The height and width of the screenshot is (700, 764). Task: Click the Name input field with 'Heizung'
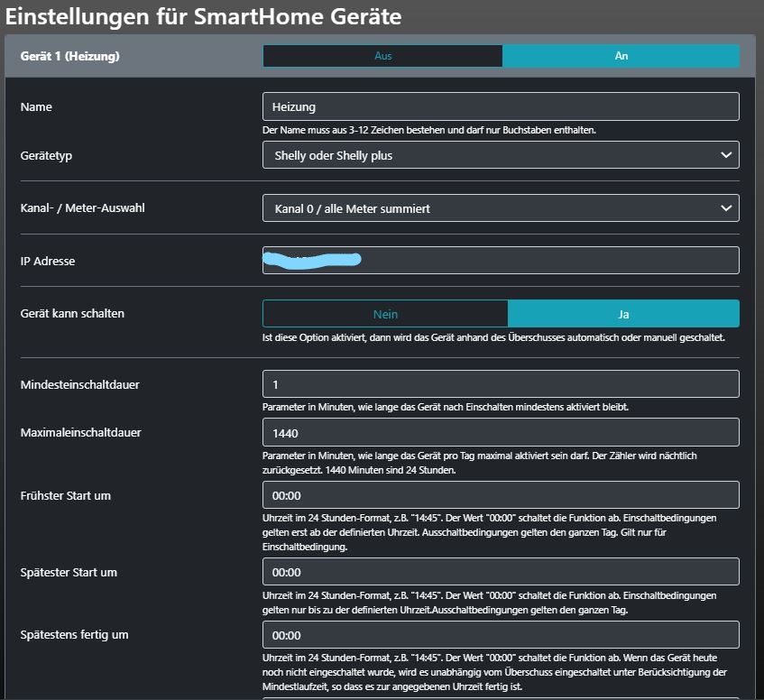tap(501, 106)
